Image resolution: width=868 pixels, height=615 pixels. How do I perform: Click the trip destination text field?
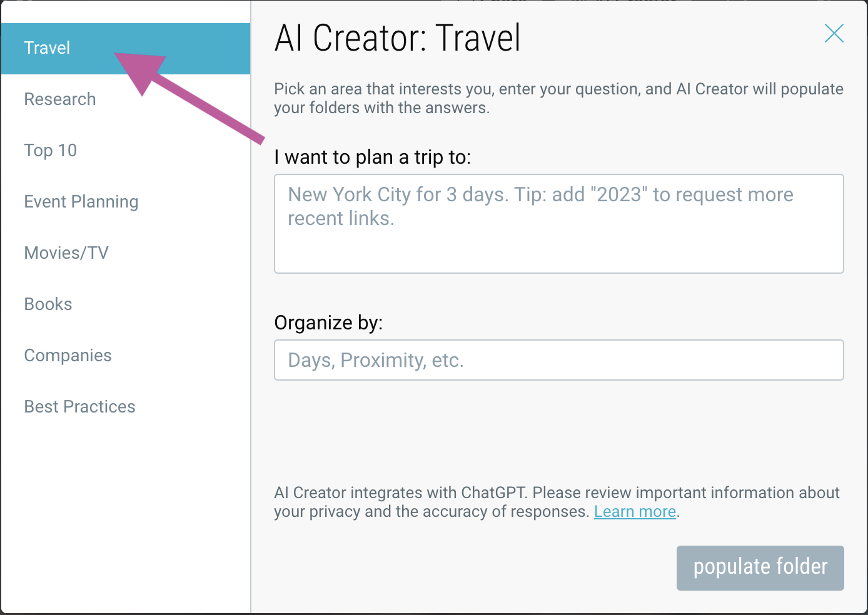coord(558,224)
